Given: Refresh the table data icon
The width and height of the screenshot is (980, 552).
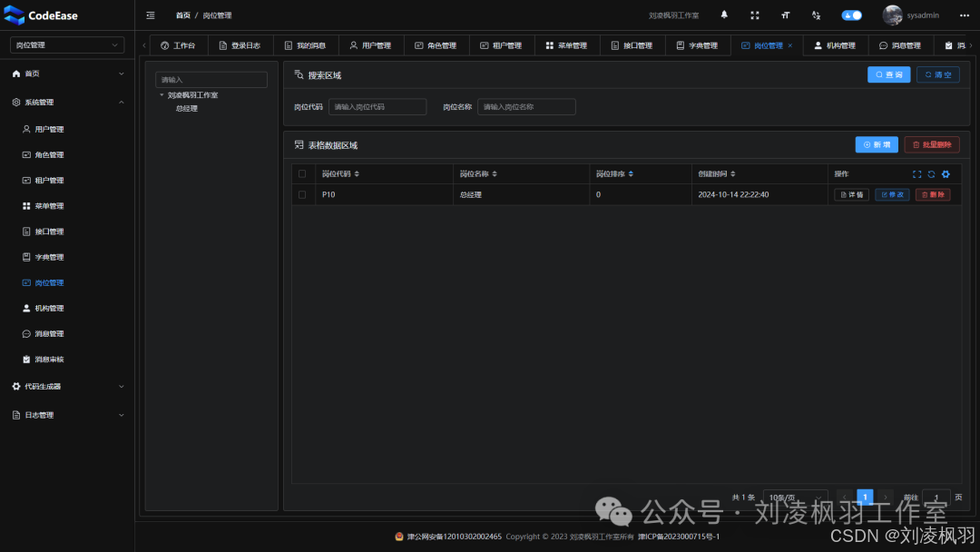Looking at the screenshot, I should pos(931,174).
